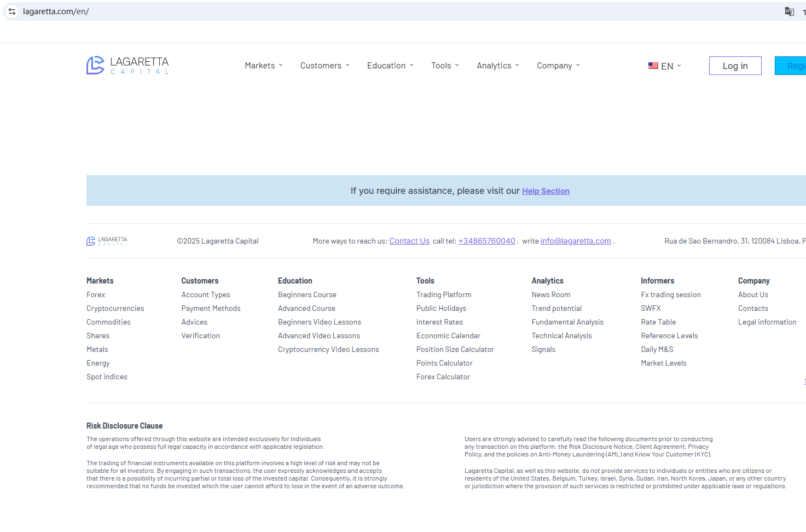Open Trend potential link
This screenshot has width=806, height=532.
coord(556,308)
